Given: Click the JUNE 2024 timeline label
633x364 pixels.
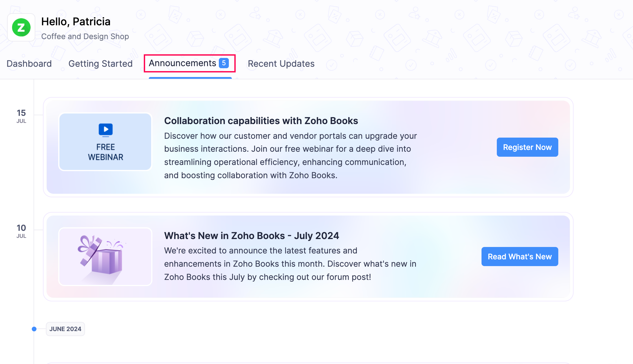Looking at the screenshot, I should point(65,329).
